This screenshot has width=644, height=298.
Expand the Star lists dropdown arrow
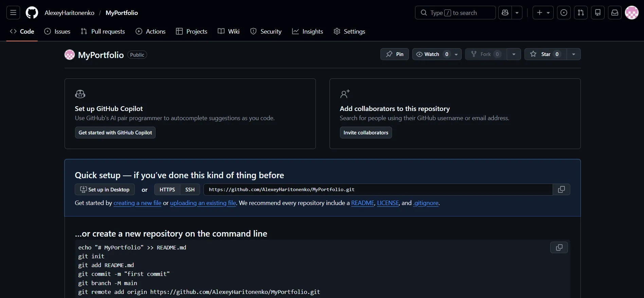[x=574, y=54]
